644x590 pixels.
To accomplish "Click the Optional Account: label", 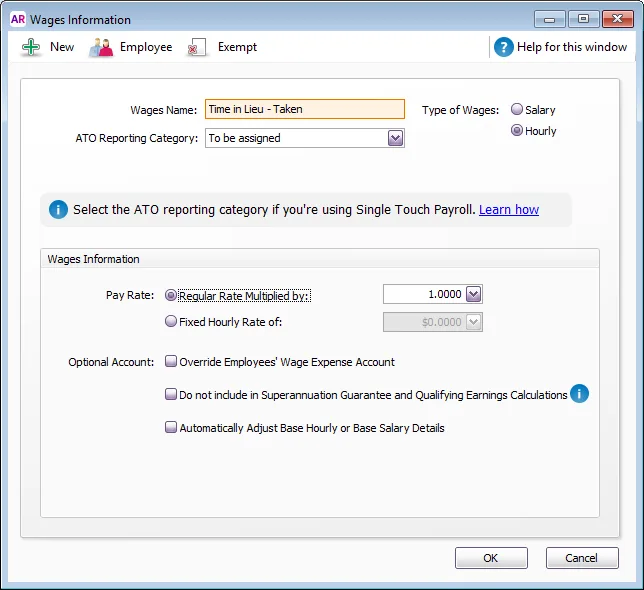I will (x=111, y=362).
